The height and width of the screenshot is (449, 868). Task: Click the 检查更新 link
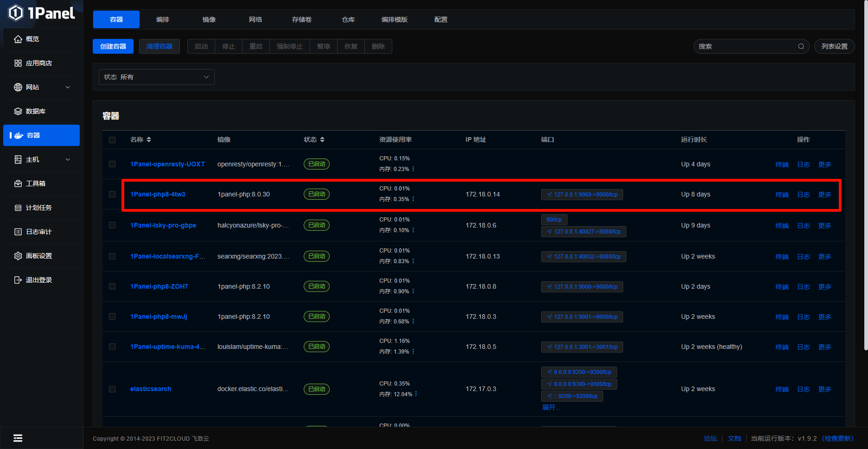(x=838, y=438)
